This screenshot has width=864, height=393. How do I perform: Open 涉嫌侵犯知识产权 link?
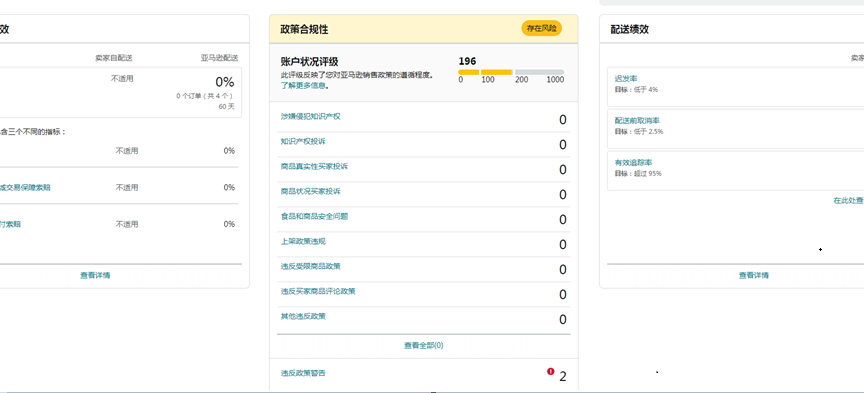(x=311, y=116)
